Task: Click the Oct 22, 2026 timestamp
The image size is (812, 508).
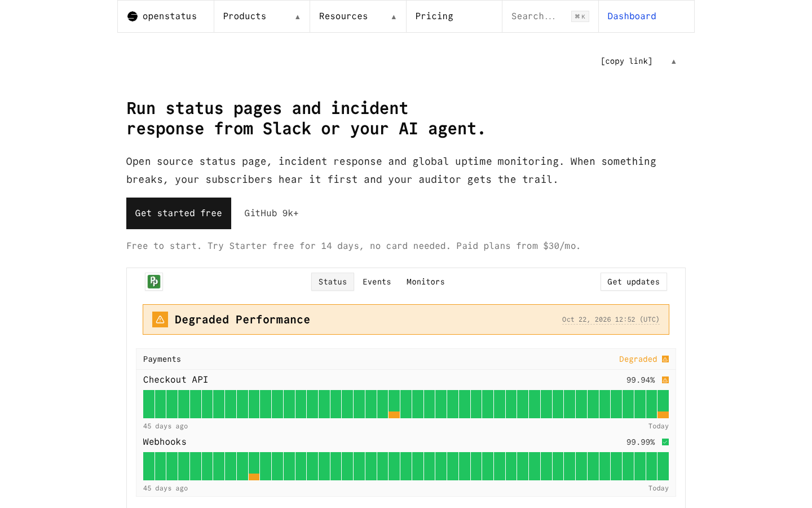Action: pyautogui.click(x=611, y=319)
